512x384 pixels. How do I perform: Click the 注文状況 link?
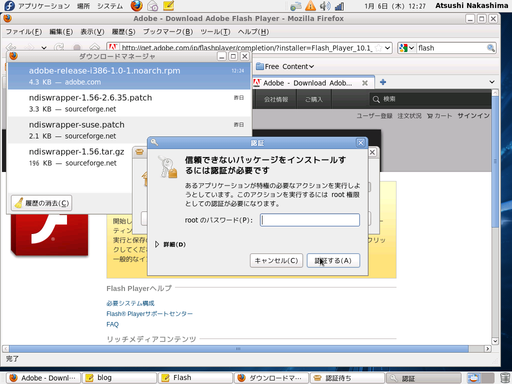tap(409, 116)
